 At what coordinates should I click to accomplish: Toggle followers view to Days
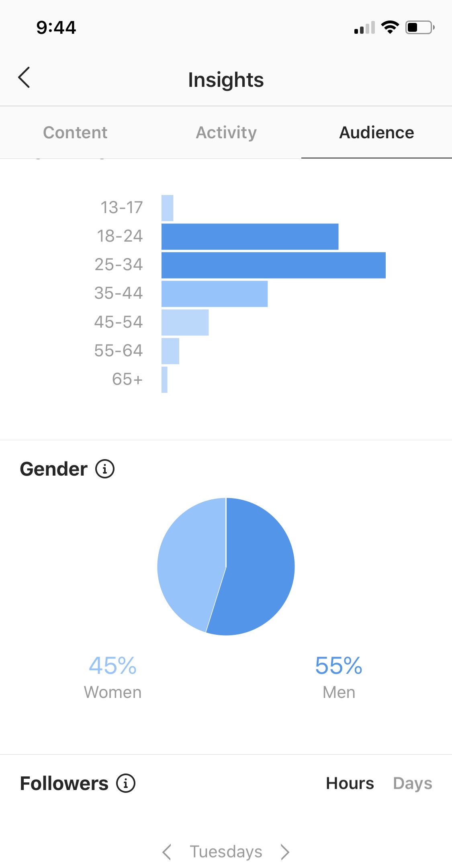[x=413, y=784]
